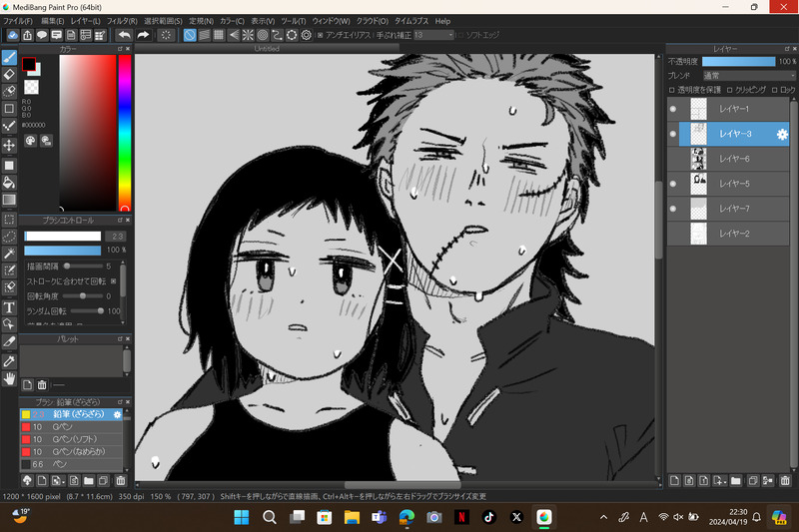Open the 編集(E) menu
The width and height of the screenshot is (799, 532).
click(53, 21)
